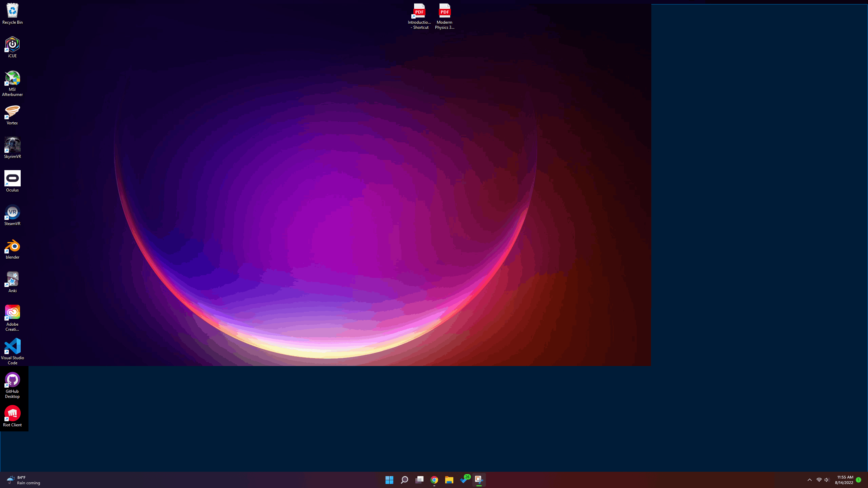This screenshot has width=868, height=488.
Task: Open the weather widget showing 84°F
Action: point(24,480)
